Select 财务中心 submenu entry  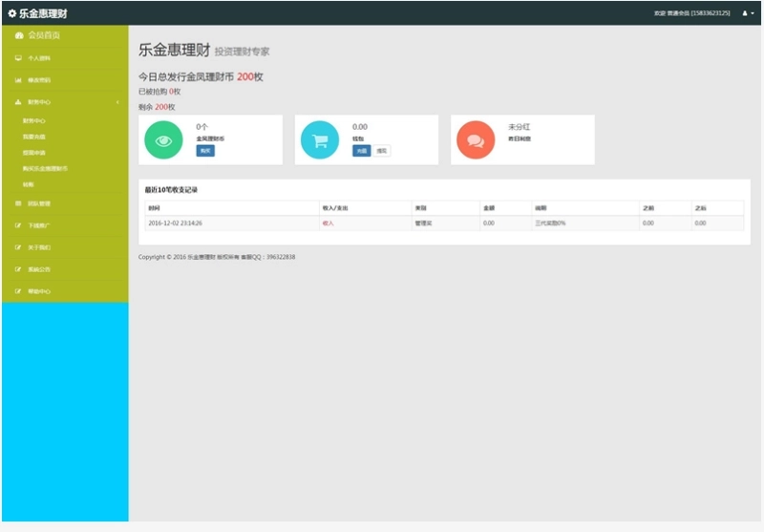coord(33,120)
